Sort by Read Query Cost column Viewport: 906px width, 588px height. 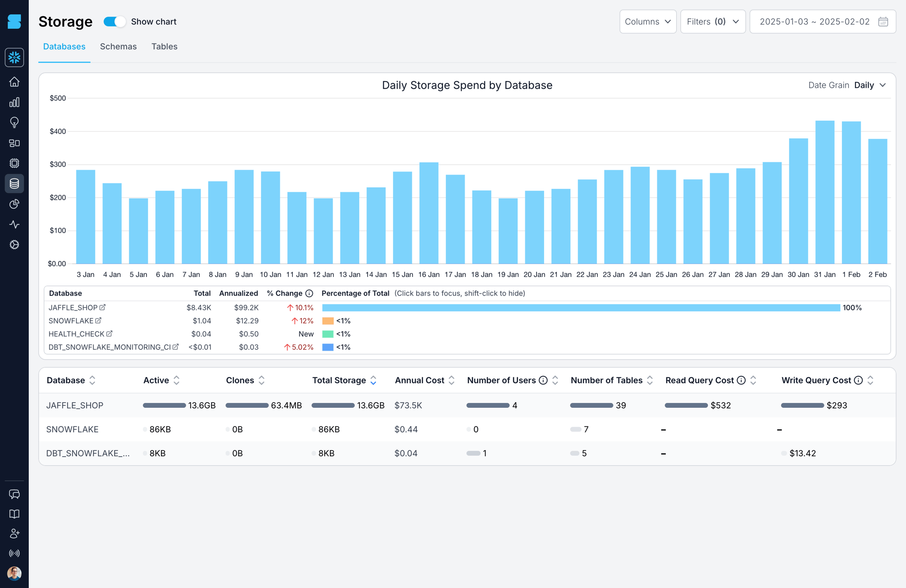[711, 380]
